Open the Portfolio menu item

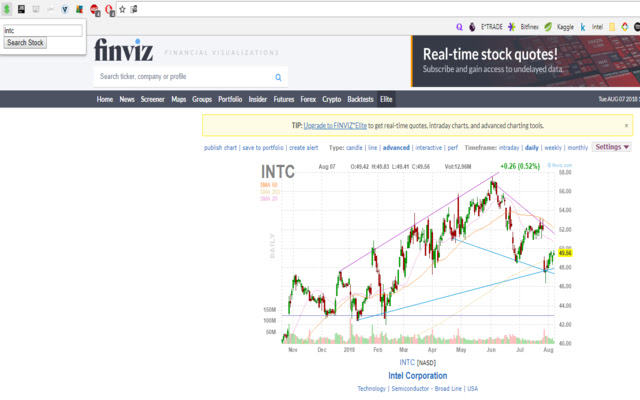tap(230, 99)
